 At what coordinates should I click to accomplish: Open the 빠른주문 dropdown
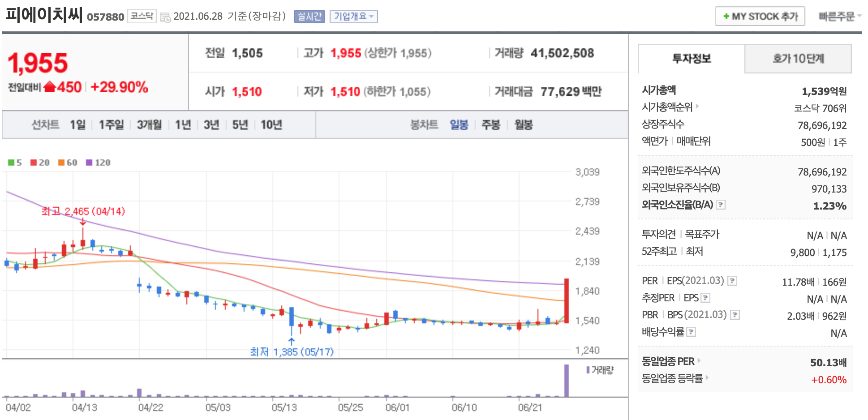click(x=840, y=17)
